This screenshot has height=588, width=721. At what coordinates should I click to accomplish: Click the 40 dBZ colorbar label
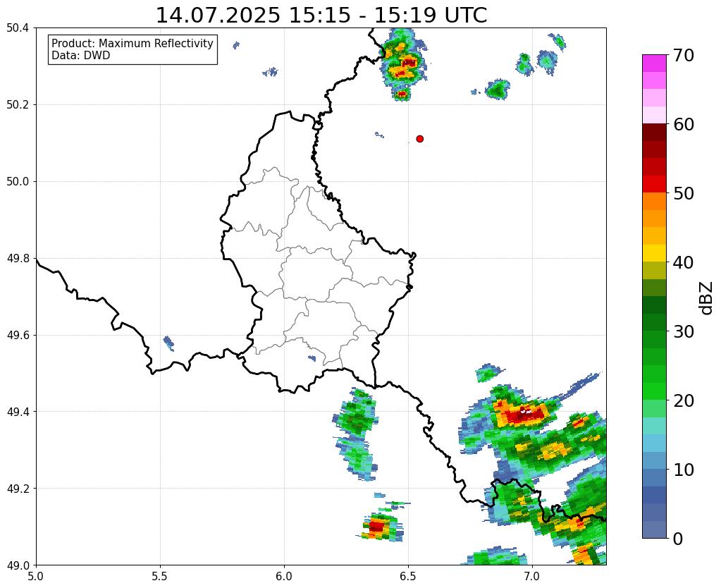tap(683, 262)
